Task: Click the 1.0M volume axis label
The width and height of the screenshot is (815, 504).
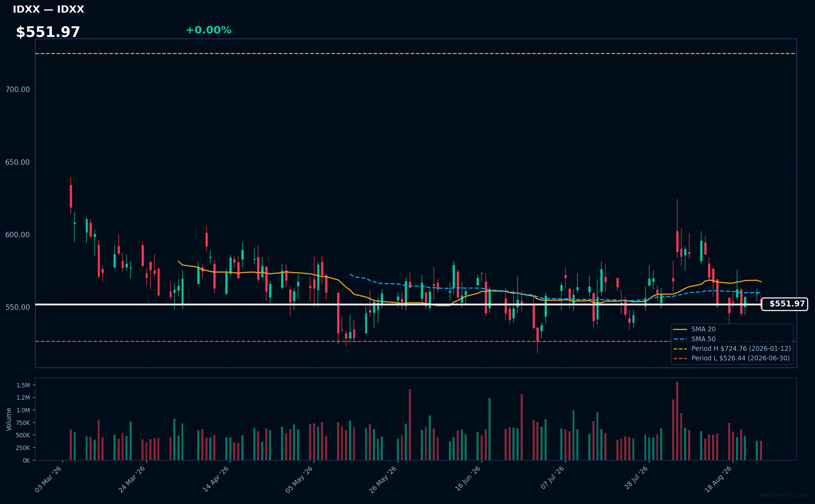Action: pyautogui.click(x=23, y=410)
